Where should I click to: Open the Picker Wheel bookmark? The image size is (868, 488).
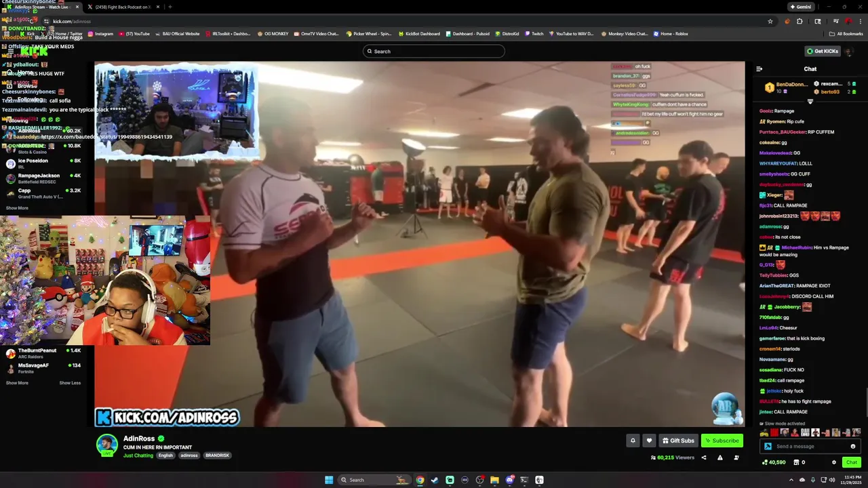[x=369, y=33]
